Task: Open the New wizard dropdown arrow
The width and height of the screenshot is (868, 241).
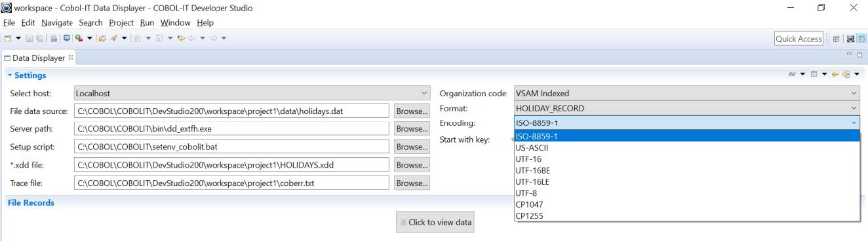Action: tap(18, 38)
